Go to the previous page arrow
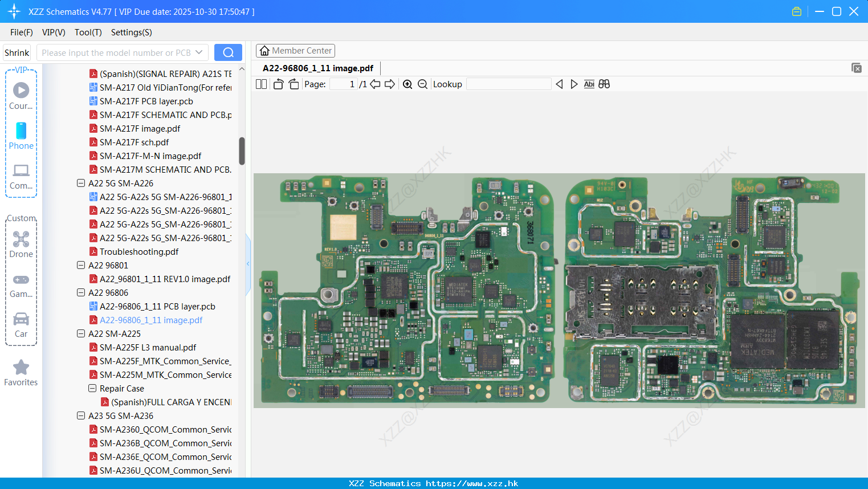The image size is (868, 489). tap(375, 84)
